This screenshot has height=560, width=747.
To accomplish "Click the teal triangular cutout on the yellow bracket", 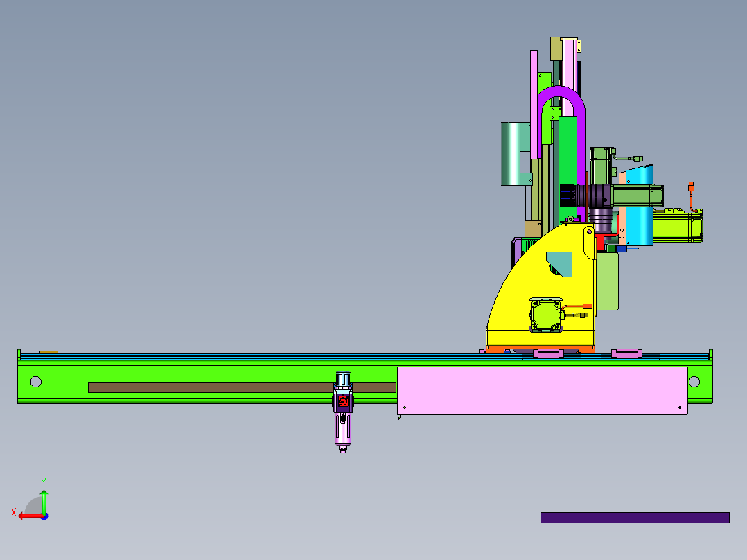I will (x=562, y=262).
